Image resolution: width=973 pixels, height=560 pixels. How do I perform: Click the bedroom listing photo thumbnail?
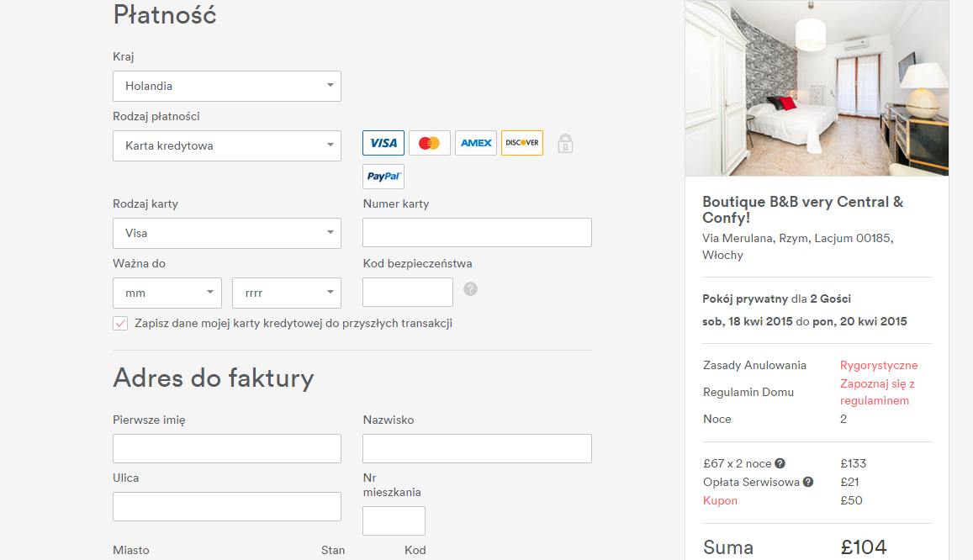817,88
